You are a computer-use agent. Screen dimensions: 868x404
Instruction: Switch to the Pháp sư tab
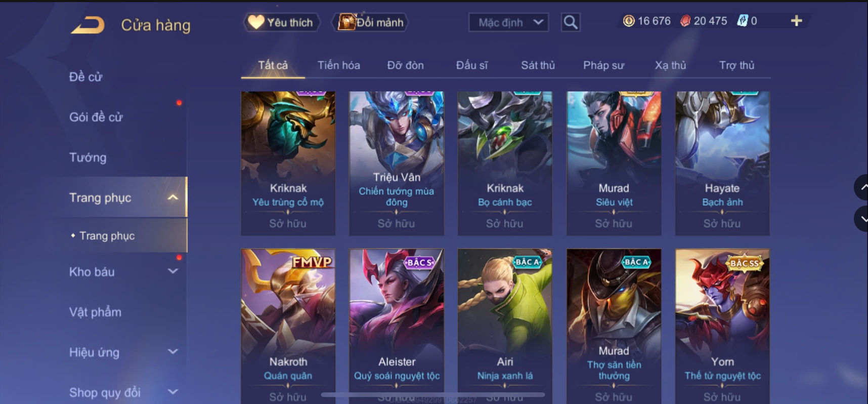[x=603, y=65]
